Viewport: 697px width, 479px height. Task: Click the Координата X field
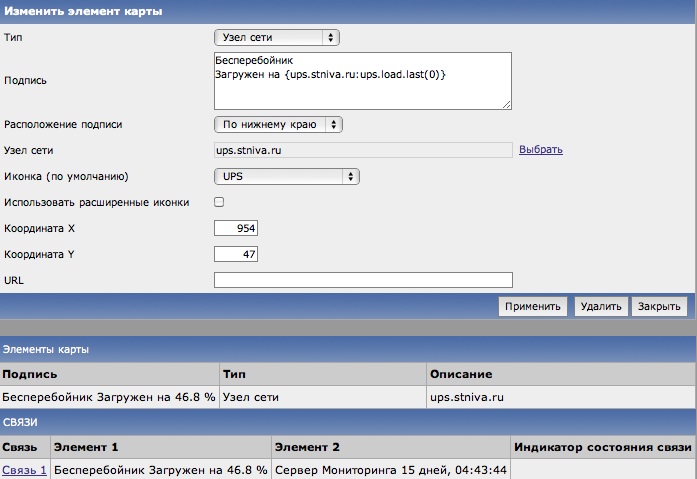237,228
